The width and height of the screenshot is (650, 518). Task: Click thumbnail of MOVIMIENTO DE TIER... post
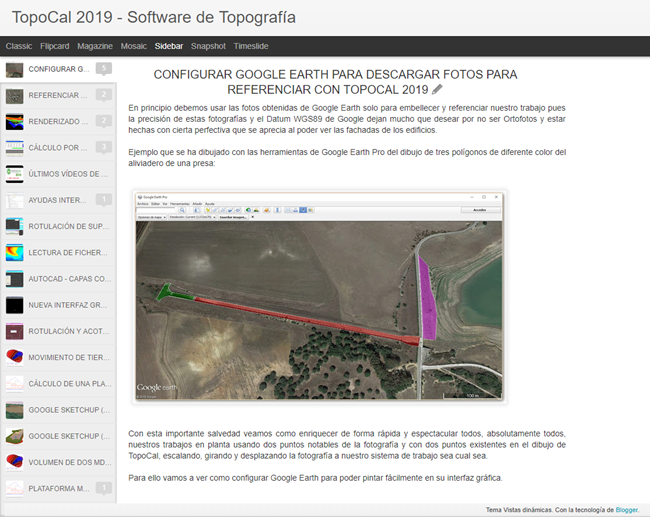tap(15, 358)
